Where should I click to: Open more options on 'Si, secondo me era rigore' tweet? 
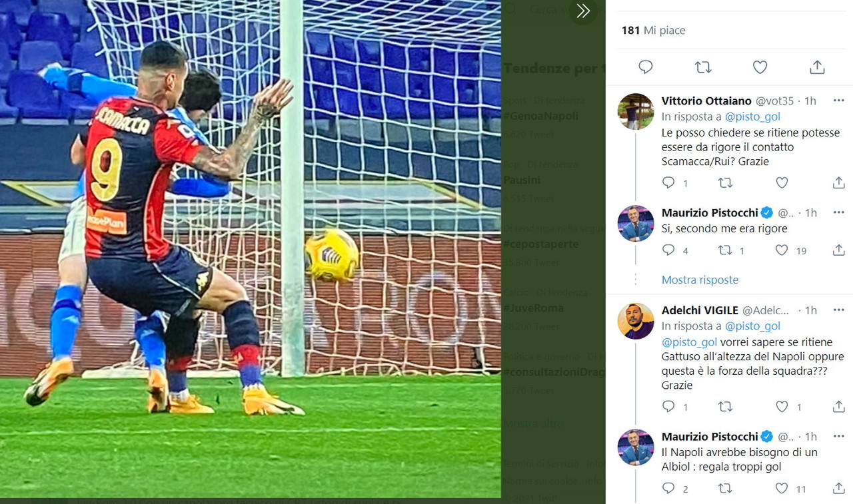click(x=838, y=212)
